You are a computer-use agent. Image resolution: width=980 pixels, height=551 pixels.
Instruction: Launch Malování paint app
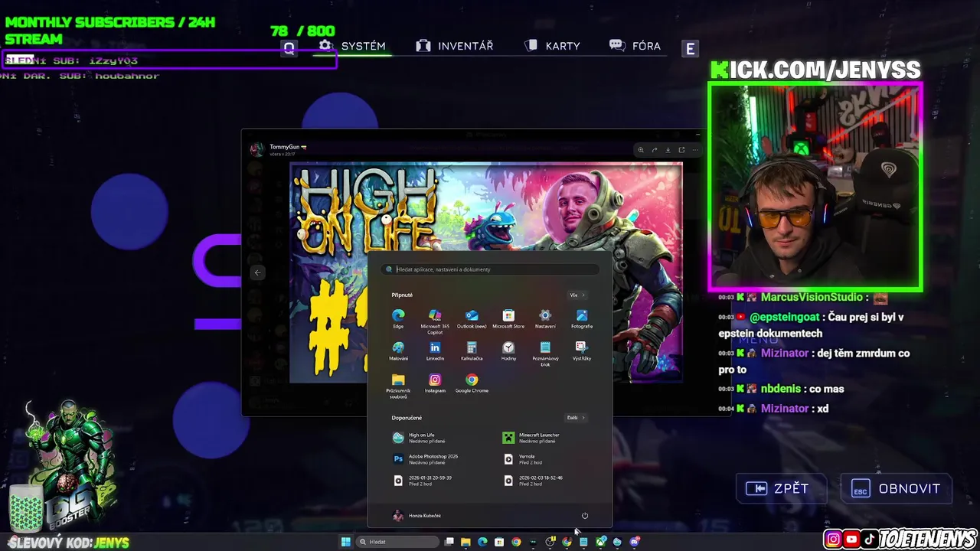click(x=398, y=351)
